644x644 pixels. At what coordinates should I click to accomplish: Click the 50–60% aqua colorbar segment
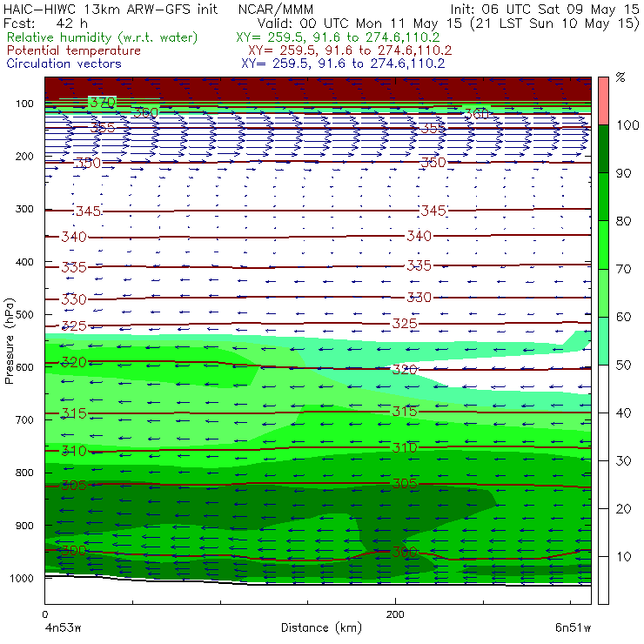pos(603,341)
